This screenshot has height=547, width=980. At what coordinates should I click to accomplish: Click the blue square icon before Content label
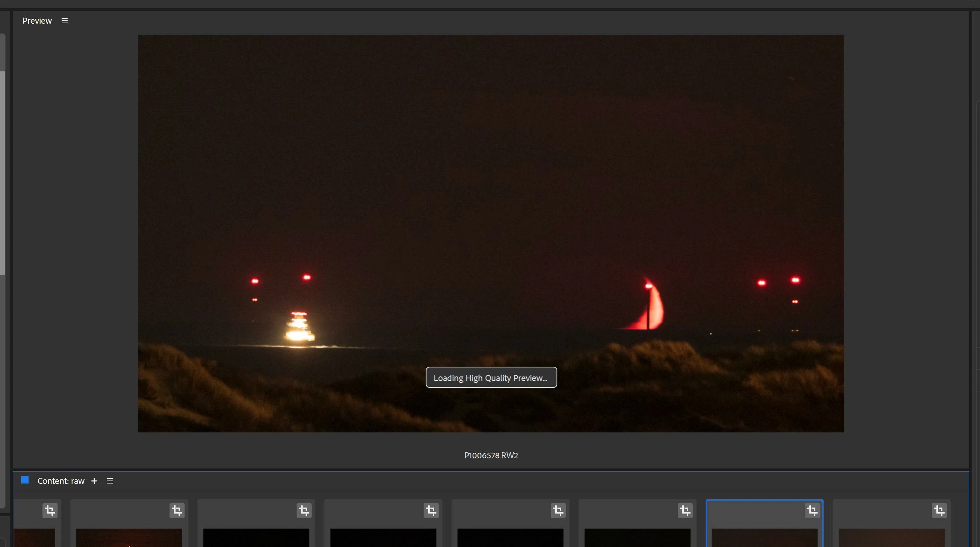(25, 480)
